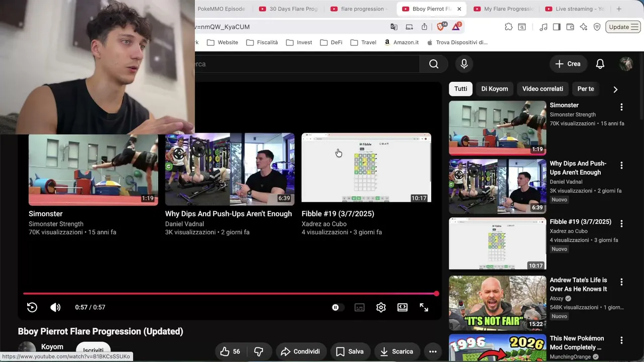Dislike the video with thumbs down
This screenshot has width=644, height=362.
click(259, 351)
